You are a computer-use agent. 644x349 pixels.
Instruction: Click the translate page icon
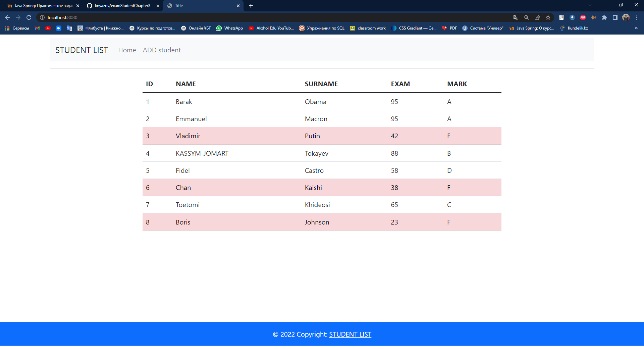pos(516,17)
